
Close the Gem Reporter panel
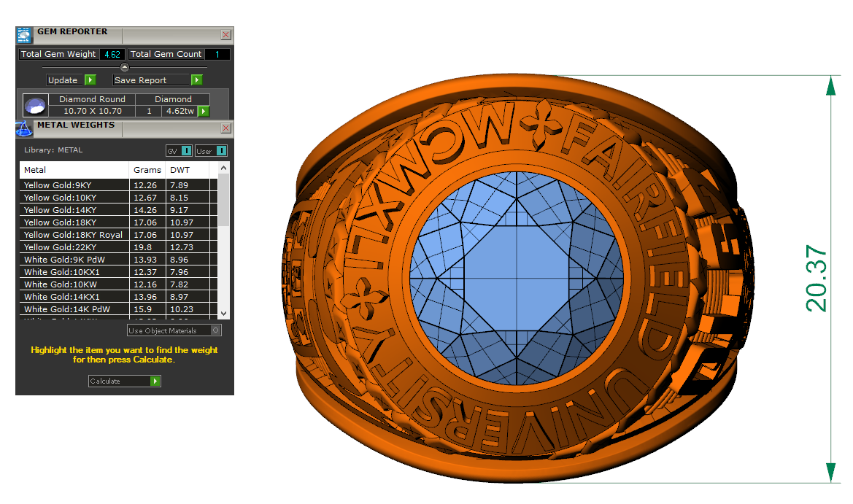[x=225, y=34]
